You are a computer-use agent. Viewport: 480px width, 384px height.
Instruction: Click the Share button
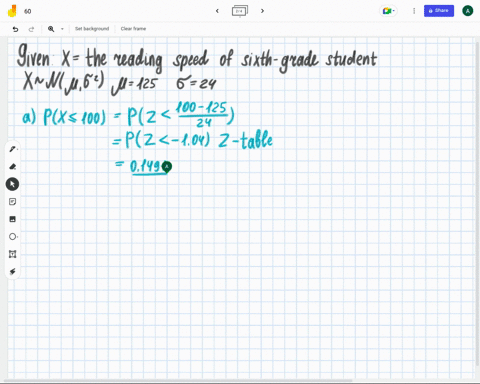pos(439,11)
